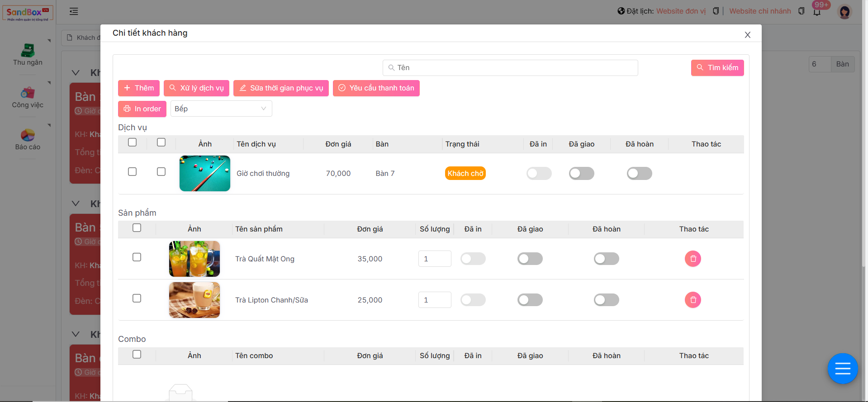Viewport: 868px width, 402px height.
Task: Open the blue floating menu button
Action: [842, 369]
